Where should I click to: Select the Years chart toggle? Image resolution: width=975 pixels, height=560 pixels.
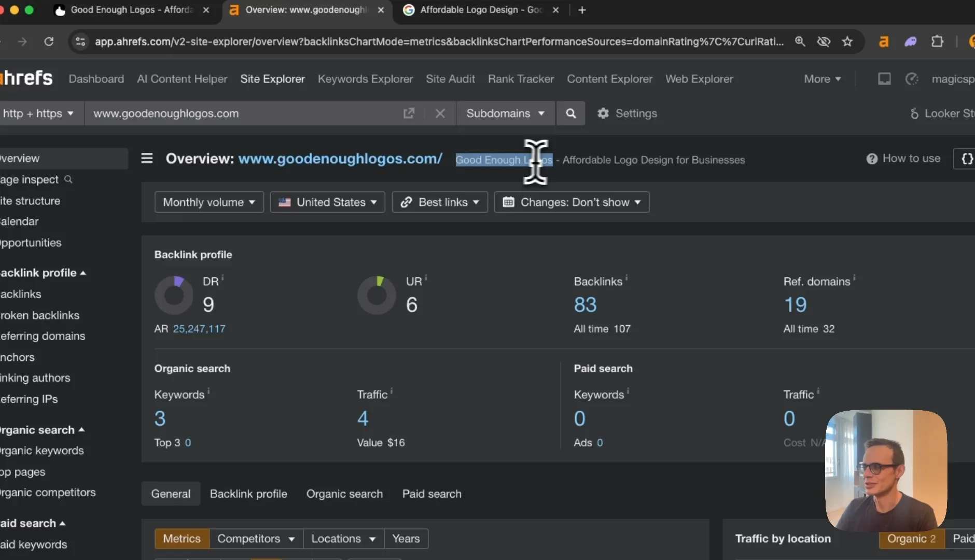406,539
